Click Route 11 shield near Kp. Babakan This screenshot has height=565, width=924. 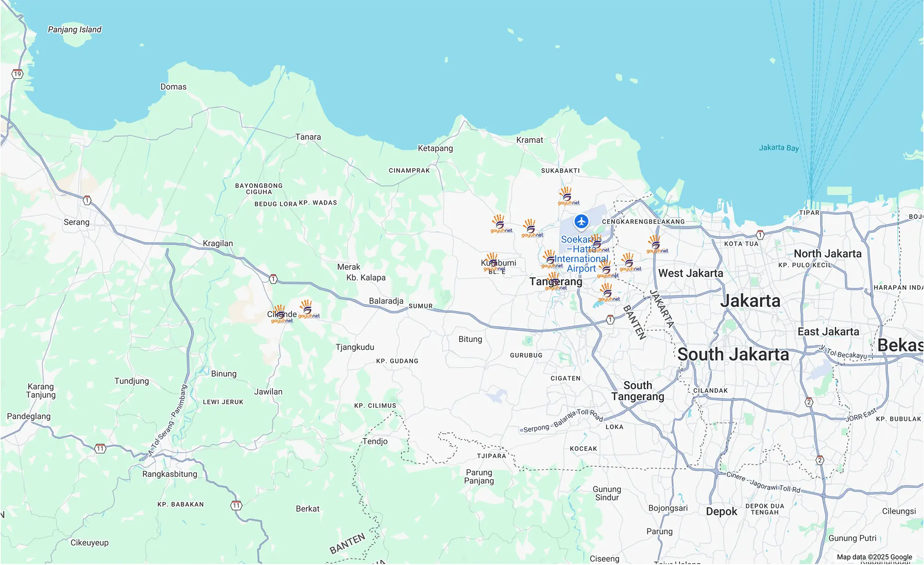pyautogui.click(x=236, y=505)
